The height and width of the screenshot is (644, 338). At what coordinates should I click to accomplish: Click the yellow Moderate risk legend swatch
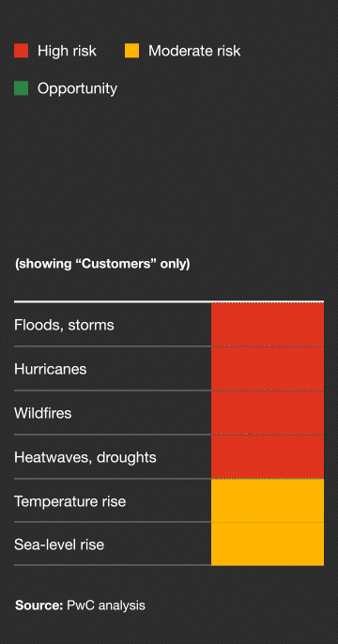pos(131,51)
